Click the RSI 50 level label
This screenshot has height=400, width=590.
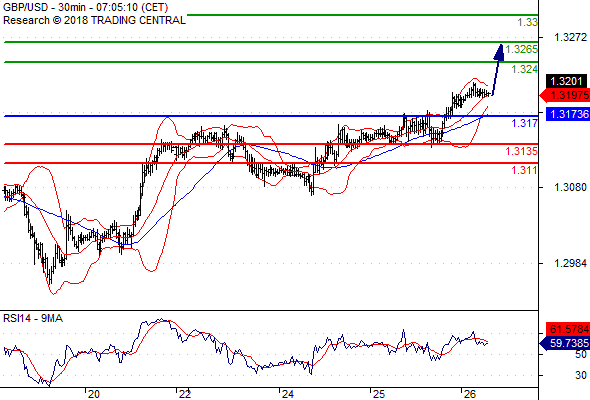coord(581,354)
